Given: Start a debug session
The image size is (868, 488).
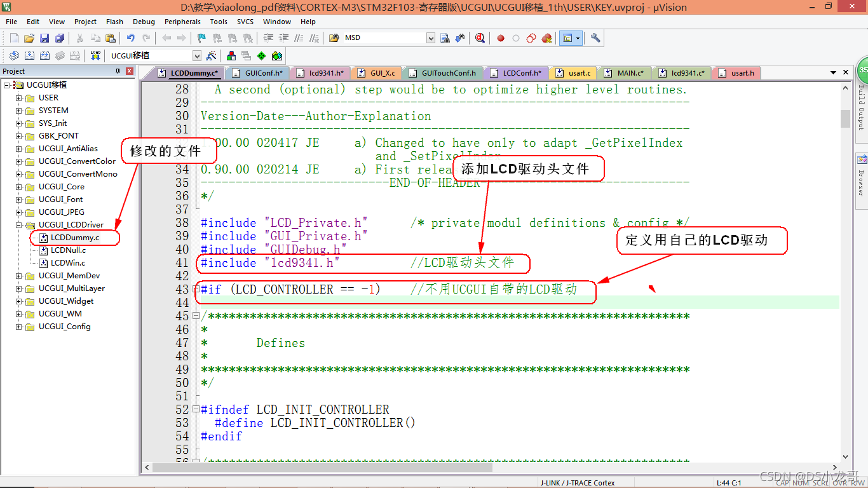Looking at the screenshot, I should click(x=480, y=38).
